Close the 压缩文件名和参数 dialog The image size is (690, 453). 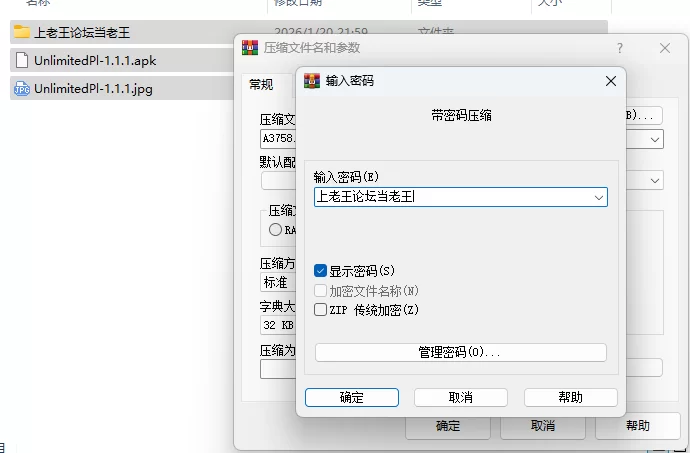click(665, 48)
